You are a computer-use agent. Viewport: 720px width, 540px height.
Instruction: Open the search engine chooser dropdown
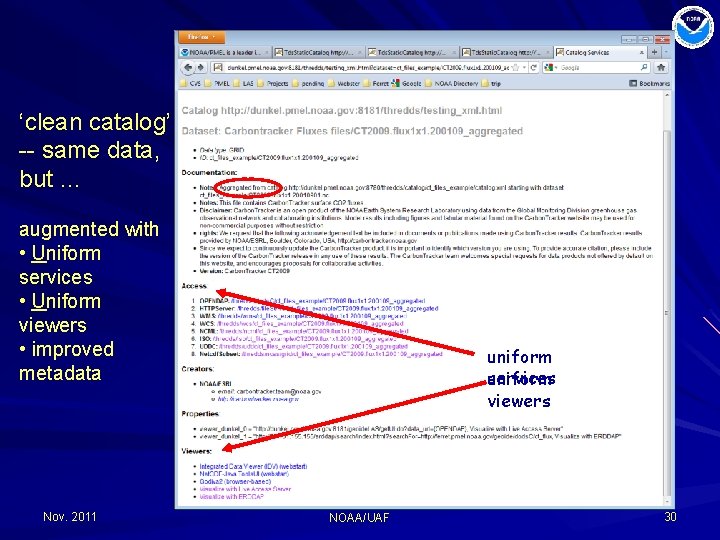550,68
